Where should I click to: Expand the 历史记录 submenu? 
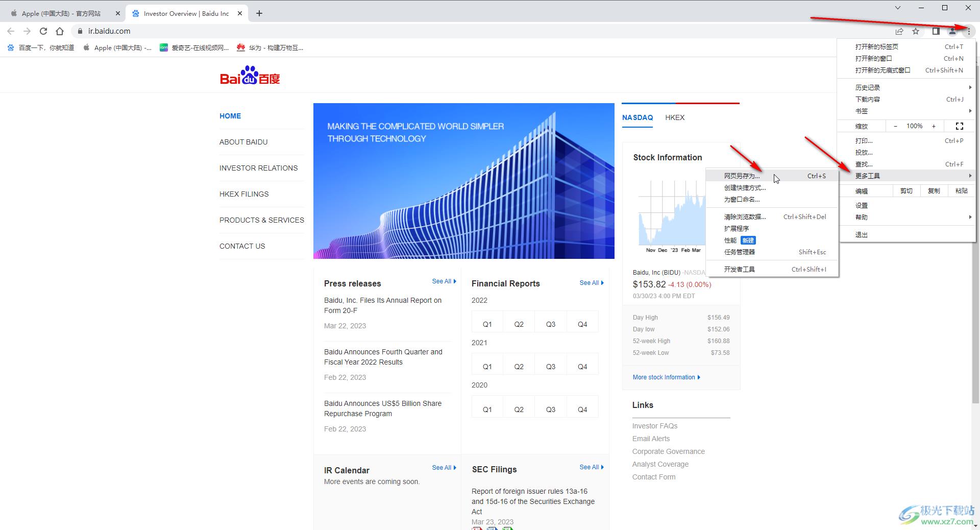click(907, 87)
